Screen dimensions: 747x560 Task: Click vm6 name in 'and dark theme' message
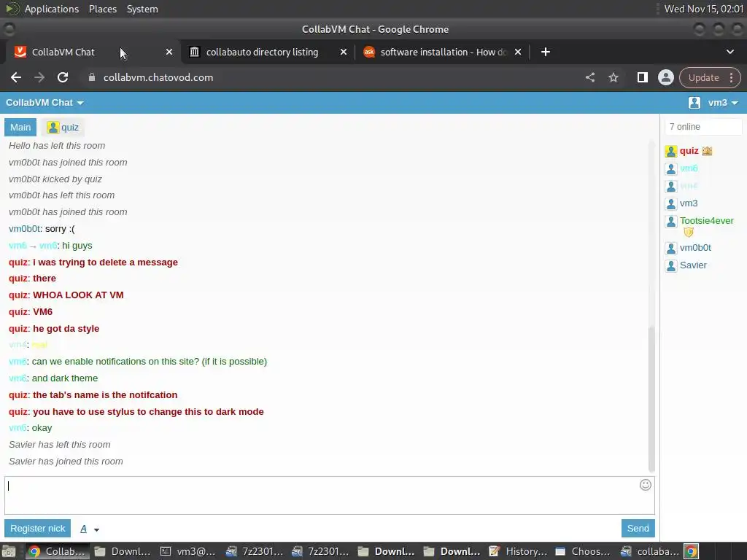pos(18,378)
